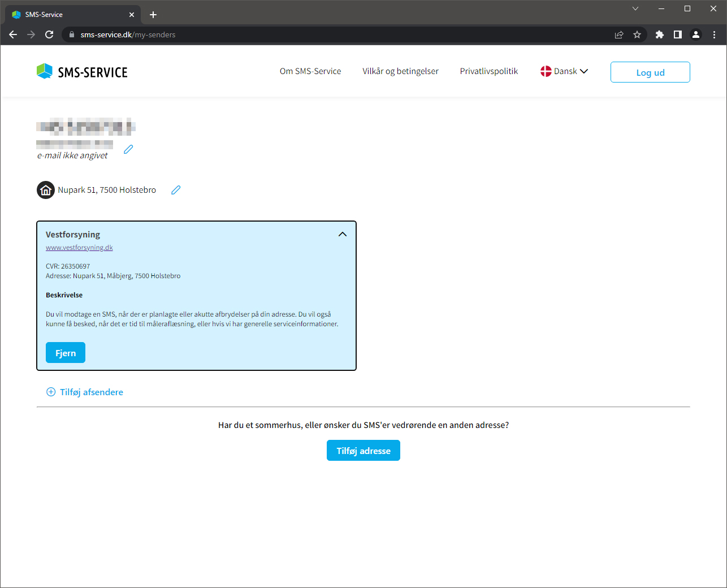The image size is (727, 588).
Task: Open the tab search chevron in title bar
Action: coord(635,8)
